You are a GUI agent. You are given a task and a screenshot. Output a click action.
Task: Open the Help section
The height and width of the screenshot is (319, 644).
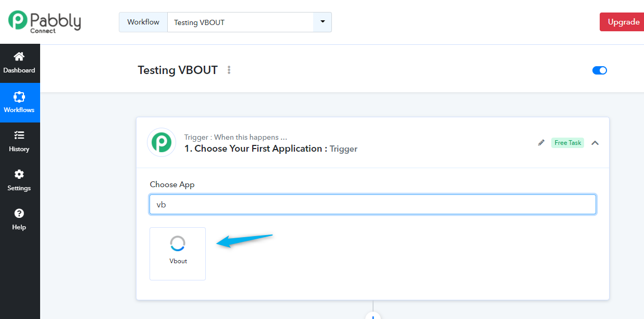coord(19,220)
